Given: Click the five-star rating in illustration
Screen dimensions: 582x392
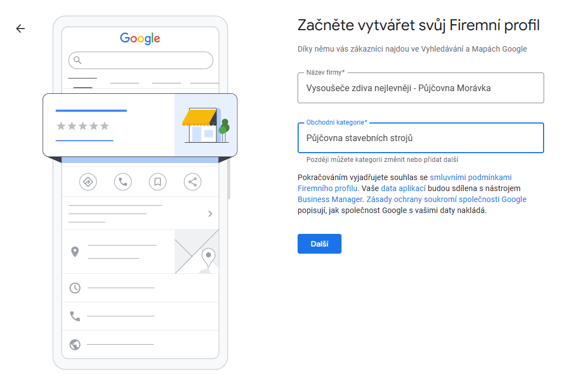Looking at the screenshot, I should point(83,126).
